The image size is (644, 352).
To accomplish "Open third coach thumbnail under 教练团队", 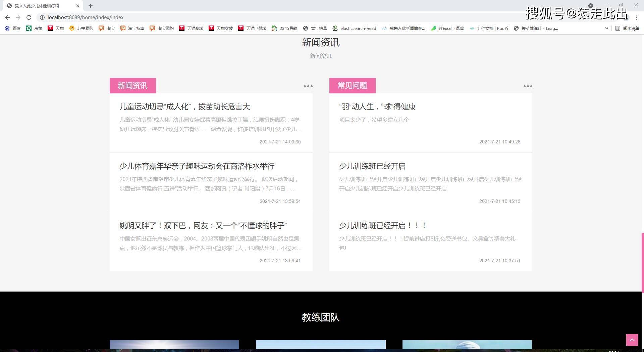I will coord(467,345).
